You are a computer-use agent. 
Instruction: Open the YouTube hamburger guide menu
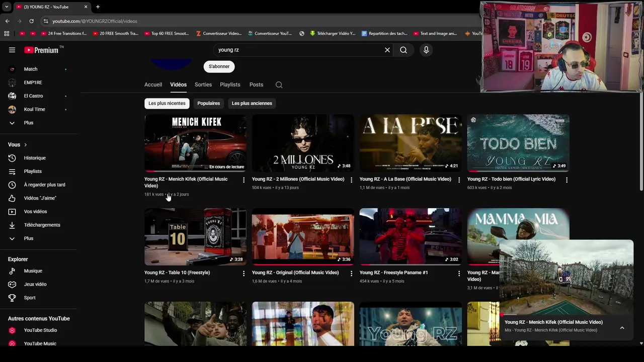click(12, 50)
